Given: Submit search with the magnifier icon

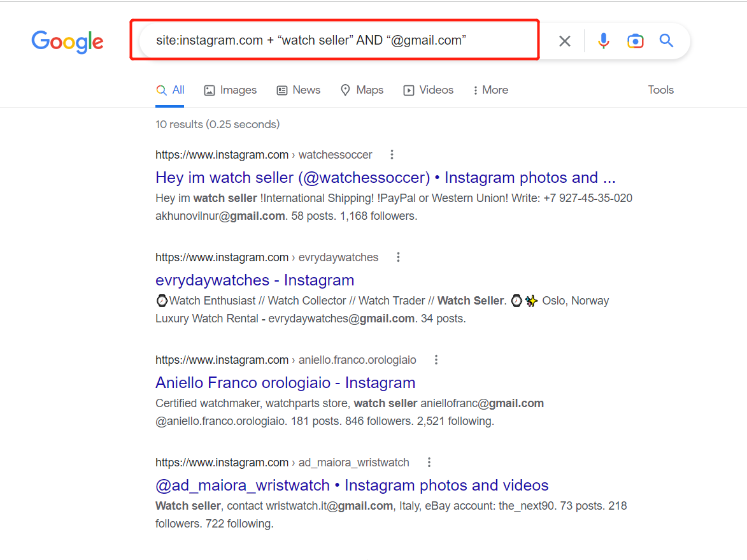Looking at the screenshot, I should pos(666,41).
